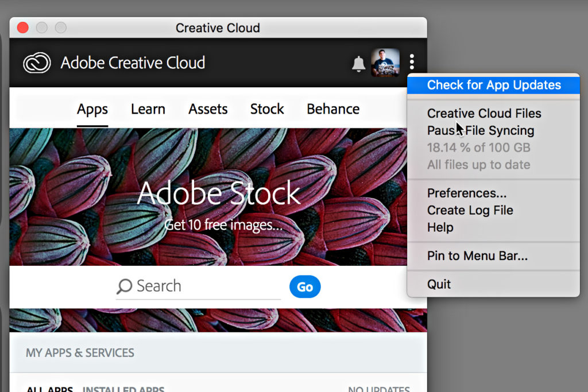588x392 pixels.
Task: Toggle Pause File Syncing option
Action: click(x=481, y=131)
